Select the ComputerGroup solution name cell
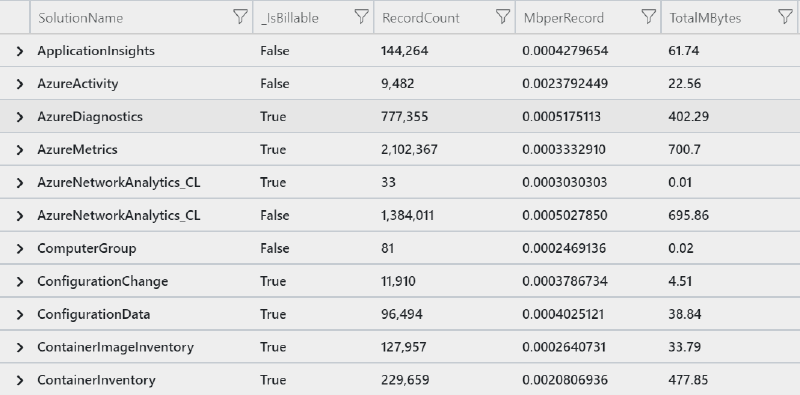Viewport: 800px width, 395px height. pyautogui.click(x=87, y=249)
